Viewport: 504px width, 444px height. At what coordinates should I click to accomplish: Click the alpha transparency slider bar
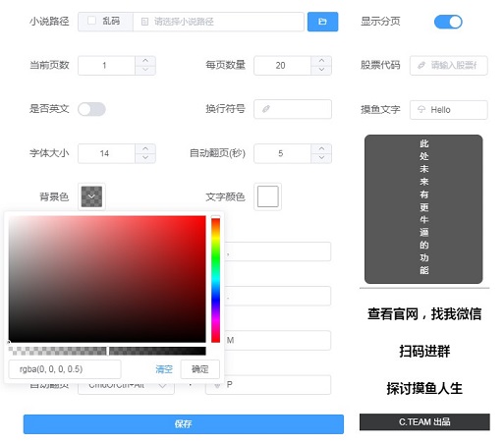pos(107,351)
